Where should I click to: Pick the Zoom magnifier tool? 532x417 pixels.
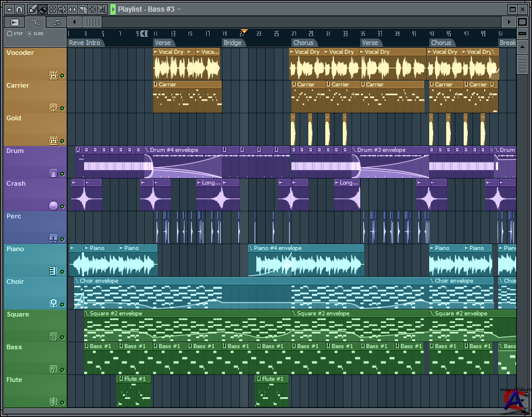pos(102,9)
